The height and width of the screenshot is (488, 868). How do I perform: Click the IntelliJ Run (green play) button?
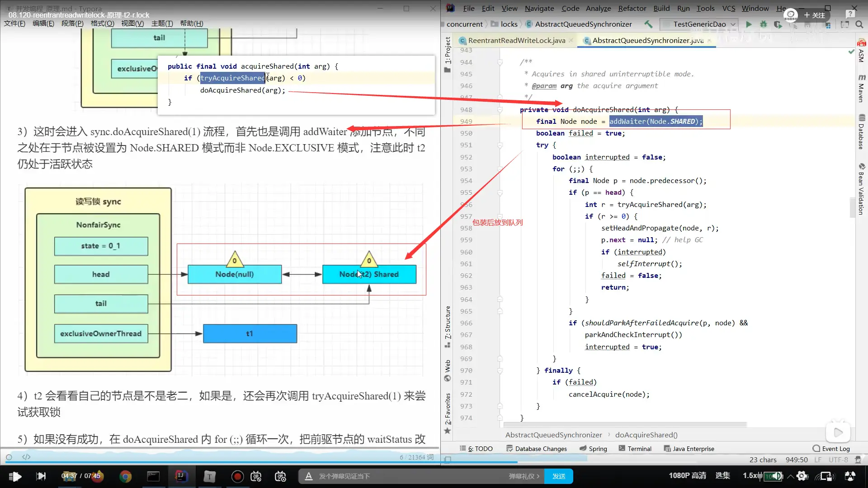pyautogui.click(x=749, y=24)
